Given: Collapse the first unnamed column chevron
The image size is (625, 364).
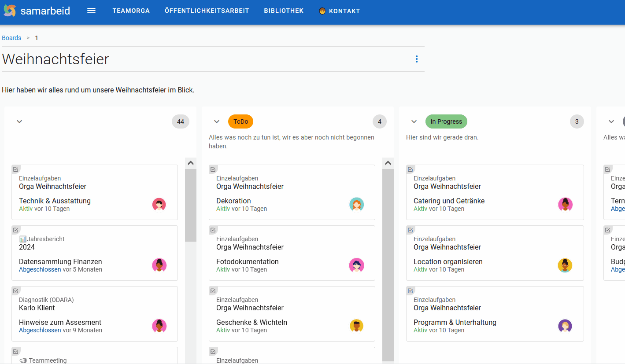Looking at the screenshot, I should (x=19, y=121).
